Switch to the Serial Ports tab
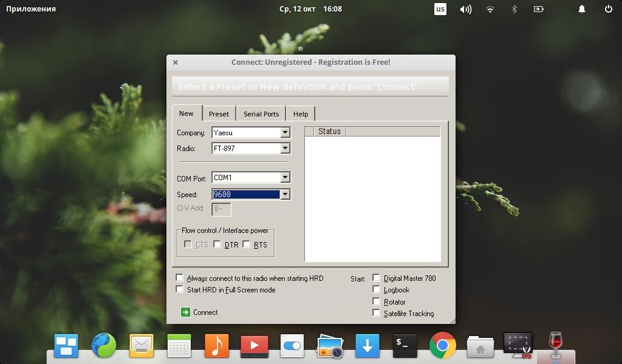The image size is (622, 364). 261,113
